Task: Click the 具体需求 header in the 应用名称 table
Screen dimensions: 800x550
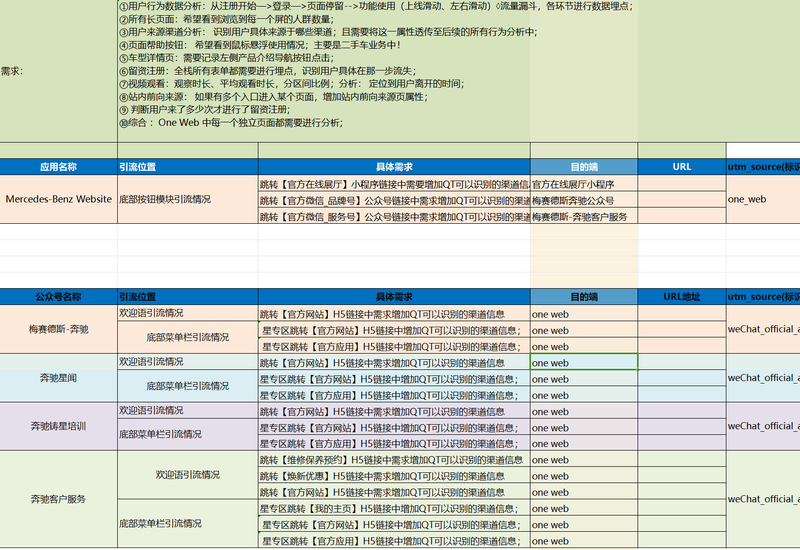Action: (x=394, y=167)
